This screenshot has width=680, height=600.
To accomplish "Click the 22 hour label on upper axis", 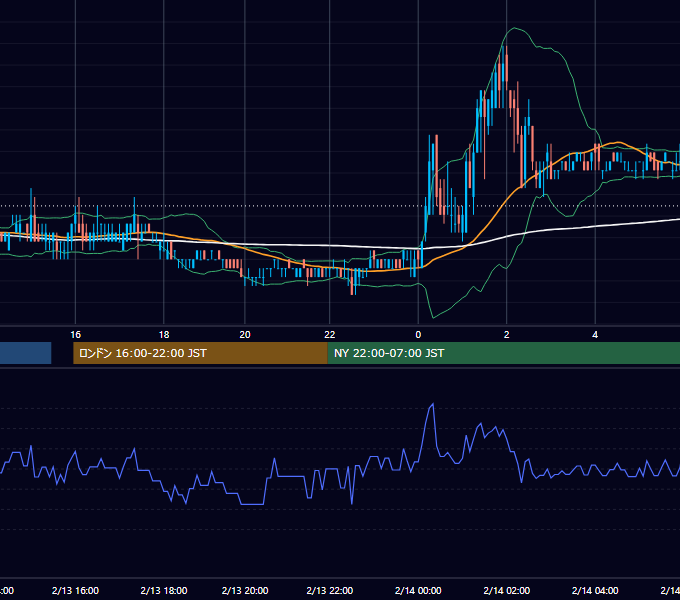I will (330, 335).
